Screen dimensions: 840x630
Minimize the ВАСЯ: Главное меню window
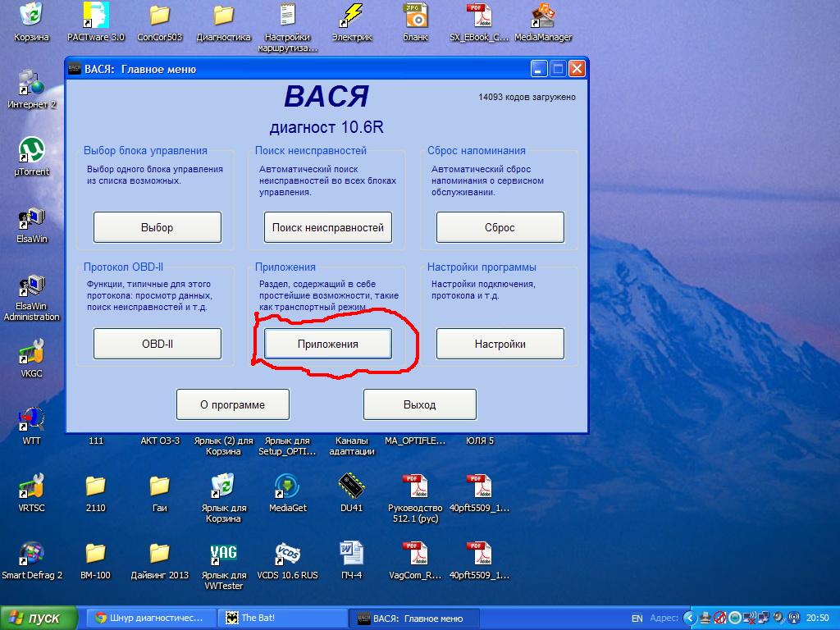540,69
